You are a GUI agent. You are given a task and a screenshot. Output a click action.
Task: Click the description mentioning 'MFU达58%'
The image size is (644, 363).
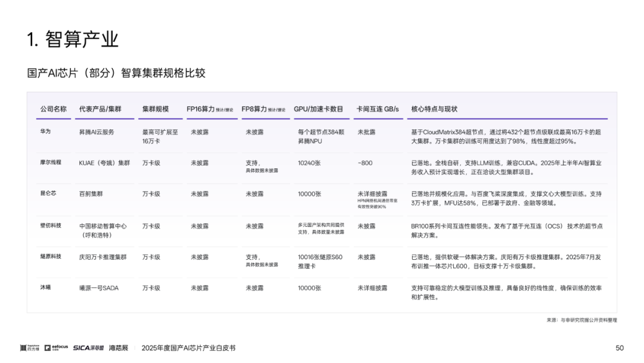click(506, 198)
